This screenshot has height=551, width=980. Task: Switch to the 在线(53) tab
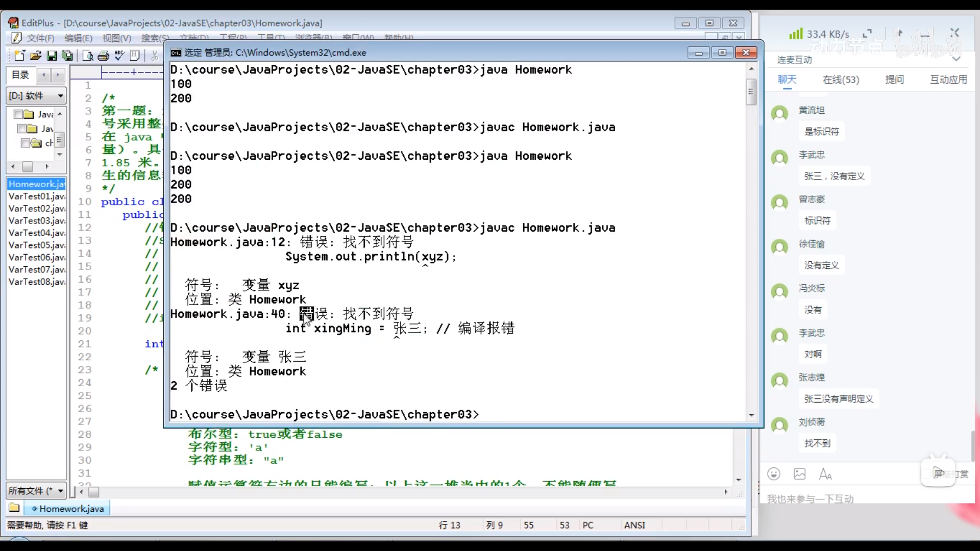841,80
